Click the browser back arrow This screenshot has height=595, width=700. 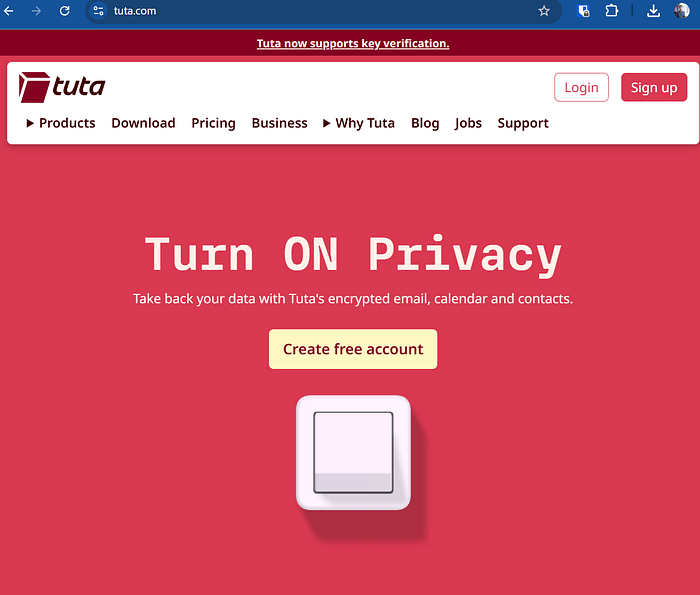click(x=9, y=11)
